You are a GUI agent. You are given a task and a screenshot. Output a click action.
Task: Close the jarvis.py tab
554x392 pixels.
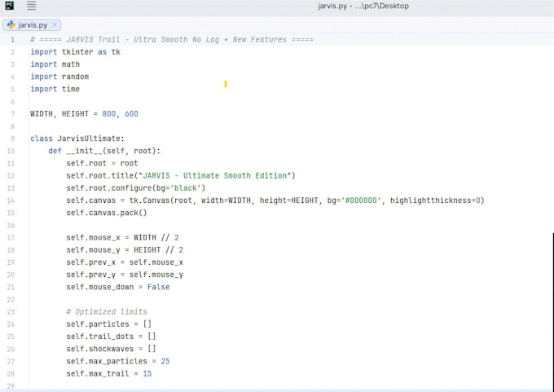(55, 24)
